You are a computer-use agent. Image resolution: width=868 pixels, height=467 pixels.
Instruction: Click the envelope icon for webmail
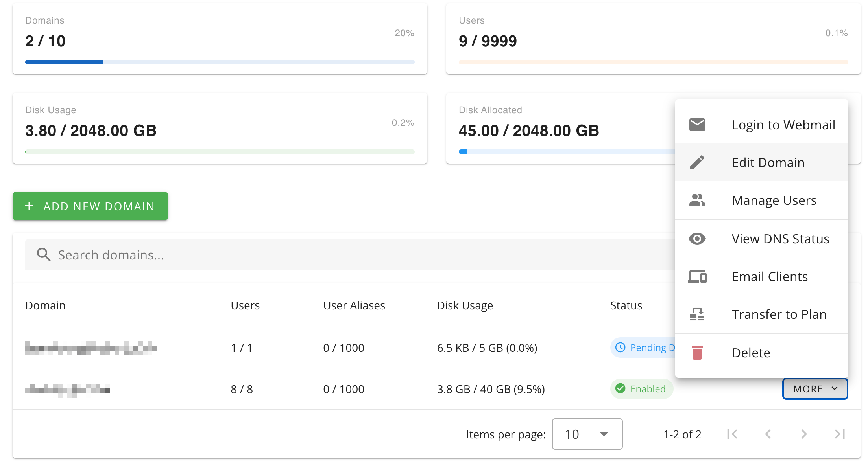click(x=697, y=125)
